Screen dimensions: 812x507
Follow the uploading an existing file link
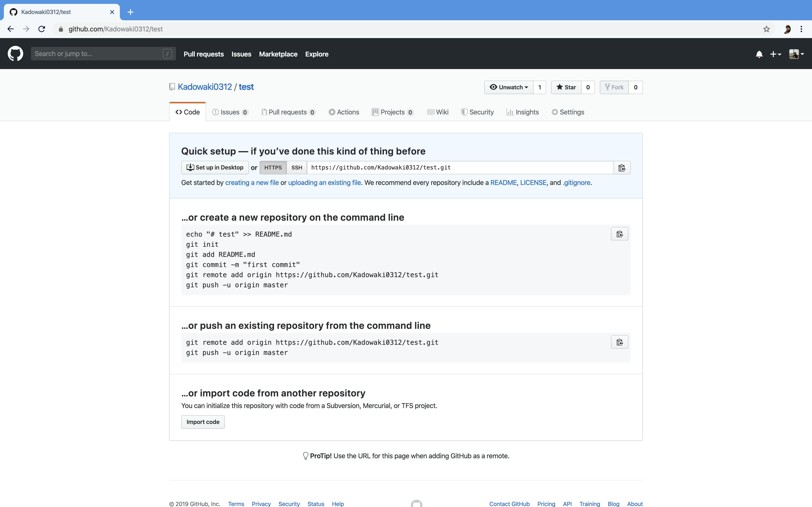coord(325,183)
